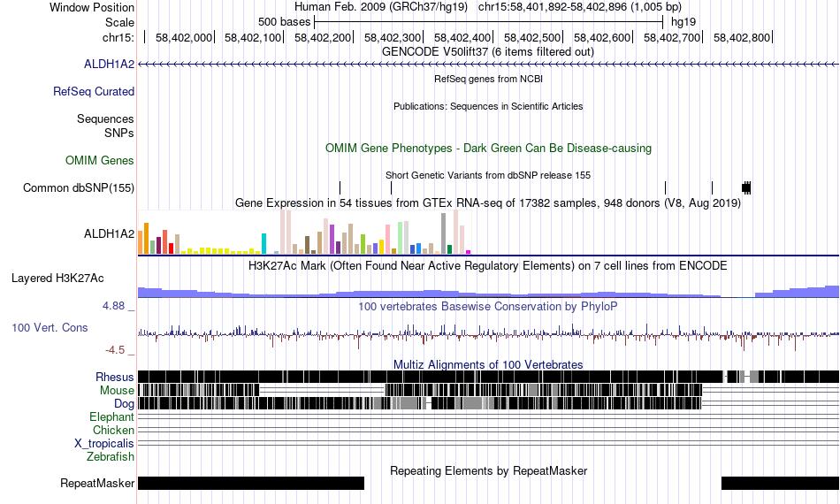
Task: Click the Short Genetic Variants dbSNP title
Action: pyautogui.click(x=488, y=175)
